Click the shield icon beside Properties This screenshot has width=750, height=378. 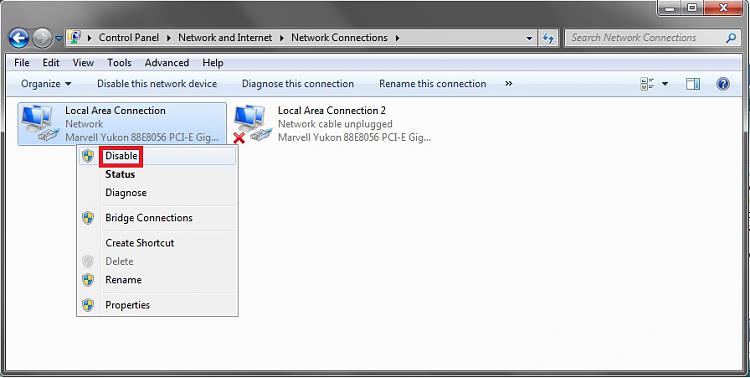88,305
